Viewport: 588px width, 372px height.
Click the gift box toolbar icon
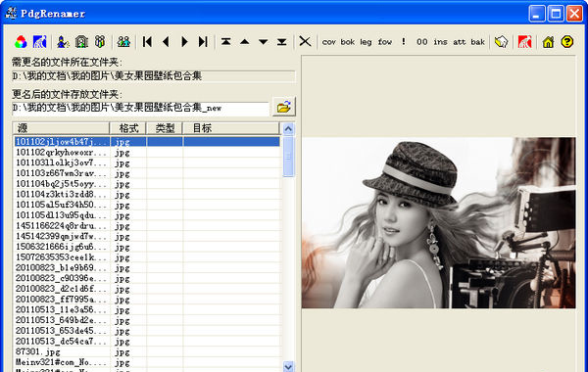pyautogui.click(x=100, y=41)
